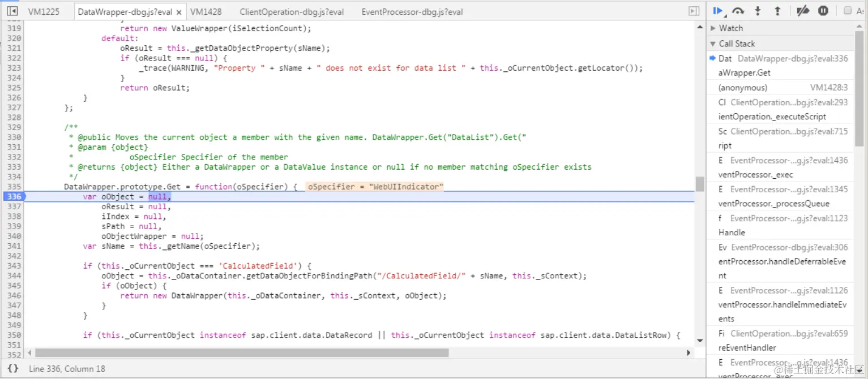
Task: Step over next function call
Action: 738,11
